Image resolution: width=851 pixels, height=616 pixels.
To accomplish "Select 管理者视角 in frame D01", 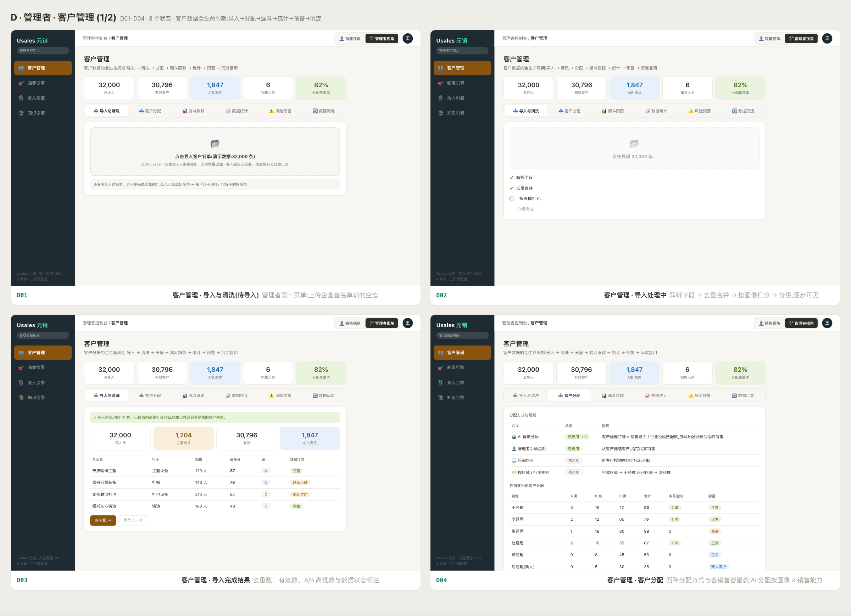I will (x=382, y=39).
